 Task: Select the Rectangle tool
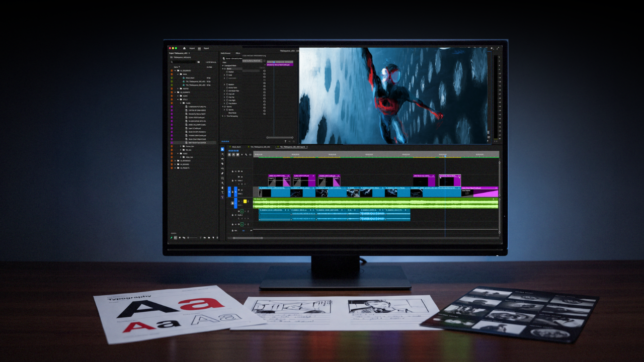coord(222,178)
